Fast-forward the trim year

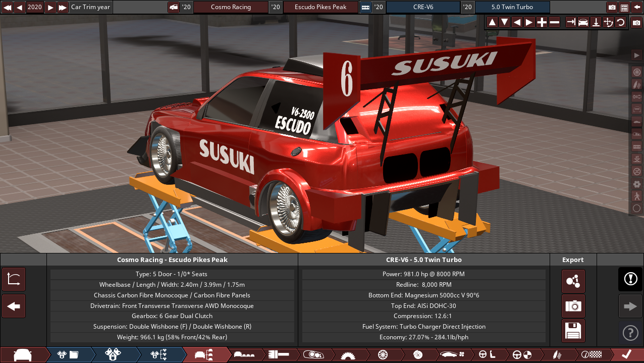tap(63, 7)
